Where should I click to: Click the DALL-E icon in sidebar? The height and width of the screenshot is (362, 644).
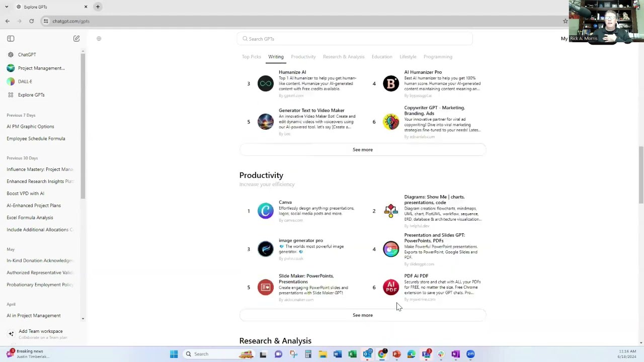click(11, 81)
